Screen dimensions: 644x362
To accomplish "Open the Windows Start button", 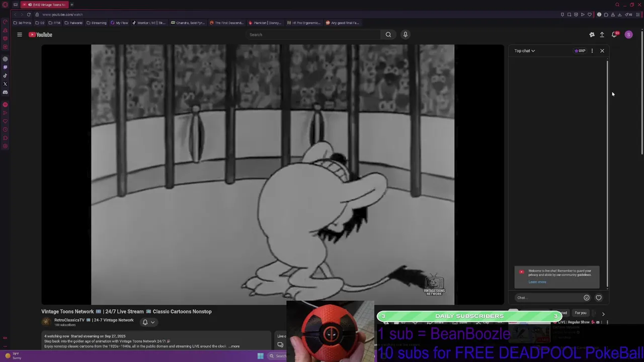I will point(260,356).
